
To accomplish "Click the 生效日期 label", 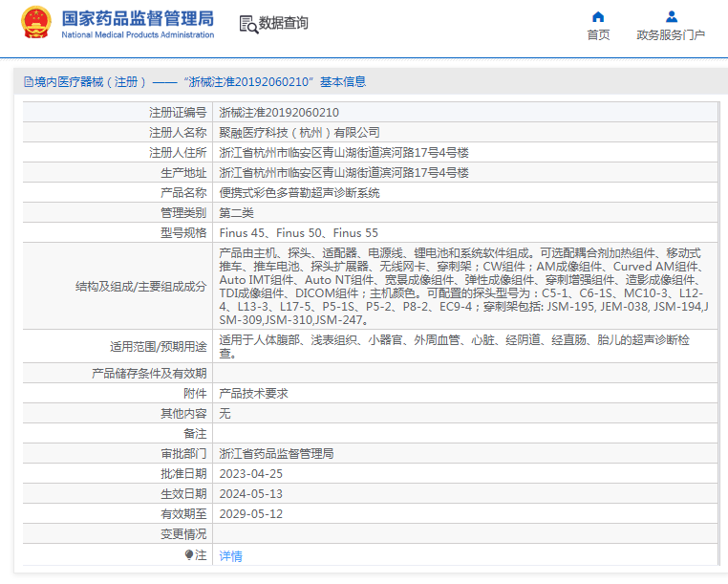I will pyautogui.click(x=183, y=494).
